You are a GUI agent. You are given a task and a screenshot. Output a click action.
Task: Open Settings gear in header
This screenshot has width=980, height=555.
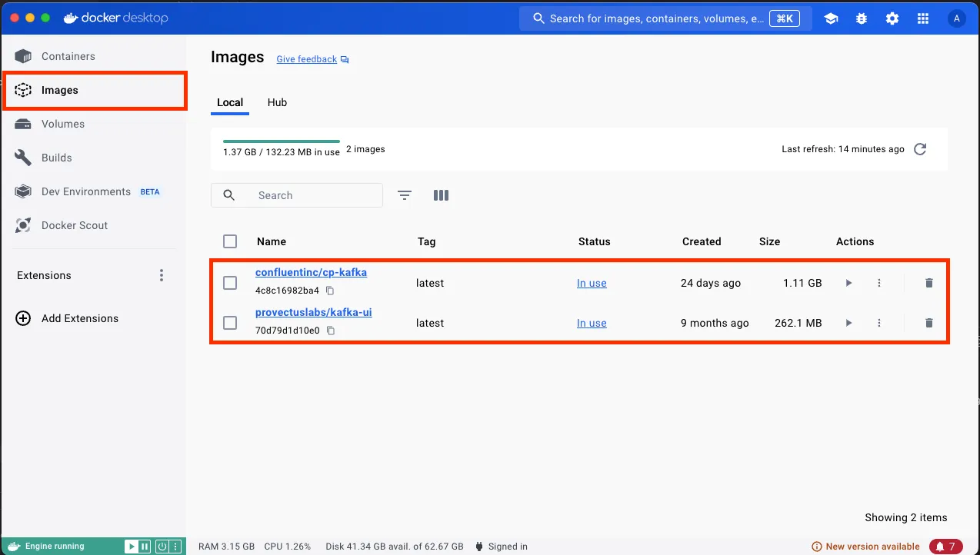pos(892,18)
